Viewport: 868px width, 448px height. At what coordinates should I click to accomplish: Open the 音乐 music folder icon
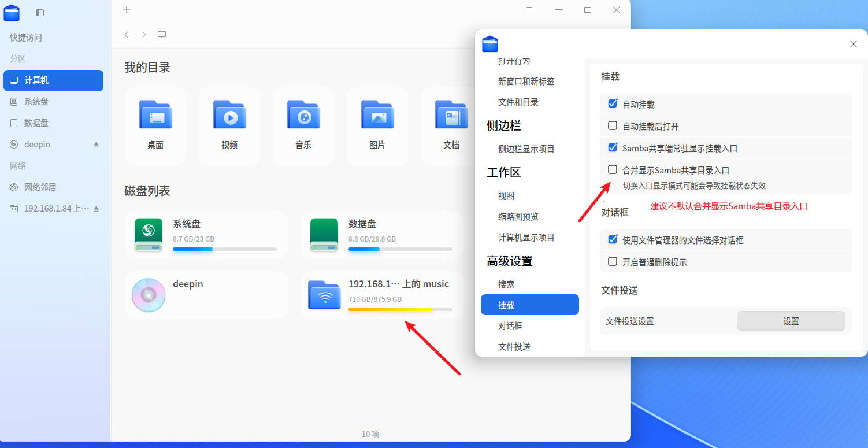[303, 114]
